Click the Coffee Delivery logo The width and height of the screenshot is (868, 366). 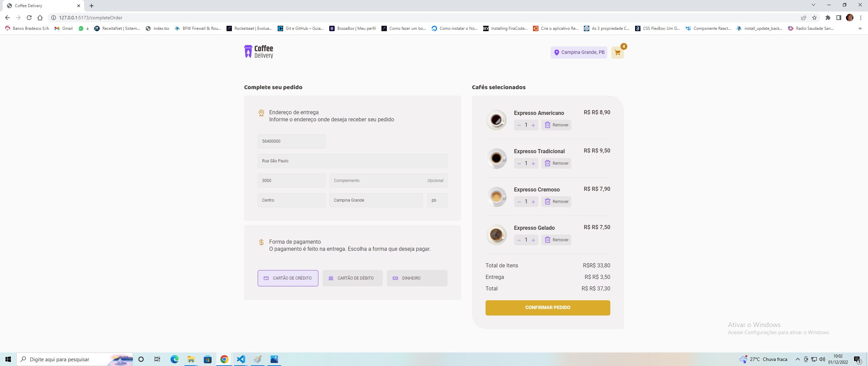(258, 52)
